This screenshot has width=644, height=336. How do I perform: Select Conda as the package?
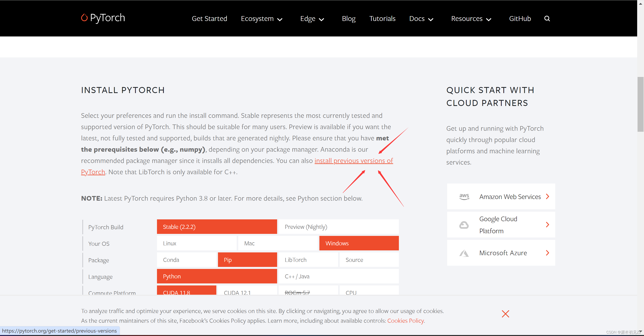pyautogui.click(x=186, y=260)
